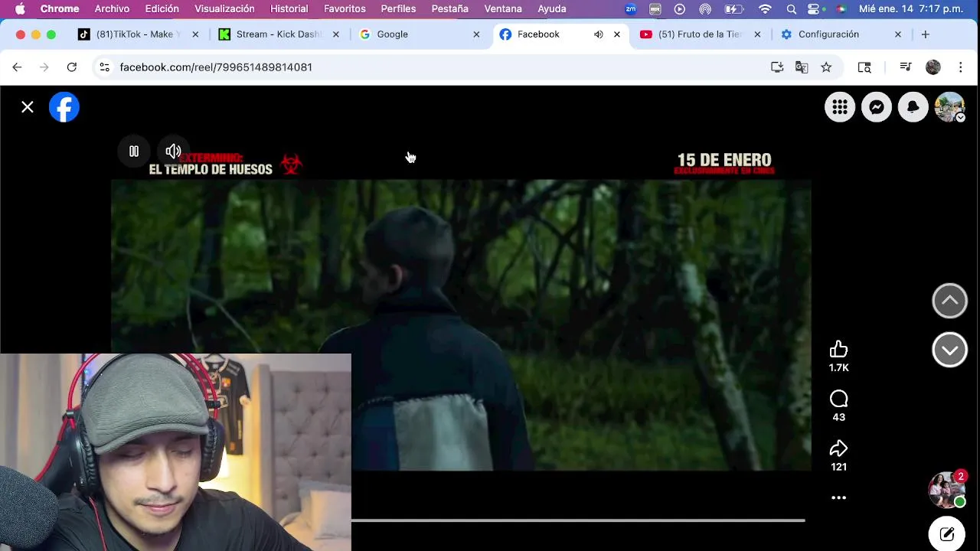Go to next reel down chevron
The width and height of the screenshot is (980, 551).
(950, 350)
